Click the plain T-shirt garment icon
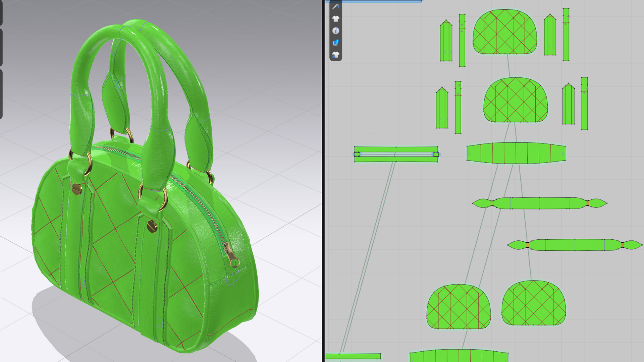Image resolution: width=644 pixels, height=362 pixels. (x=336, y=19)
